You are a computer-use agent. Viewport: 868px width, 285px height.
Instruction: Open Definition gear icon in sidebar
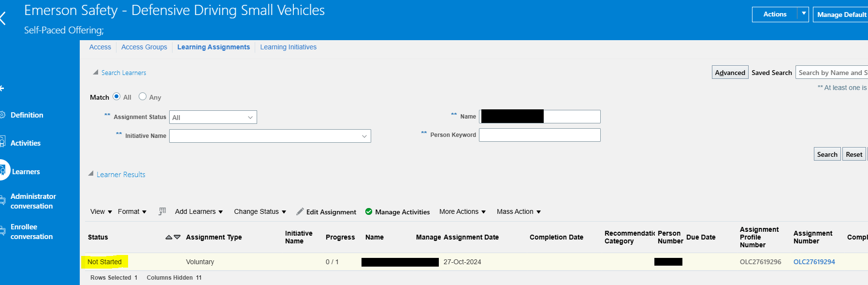click(x=2, y=115)
